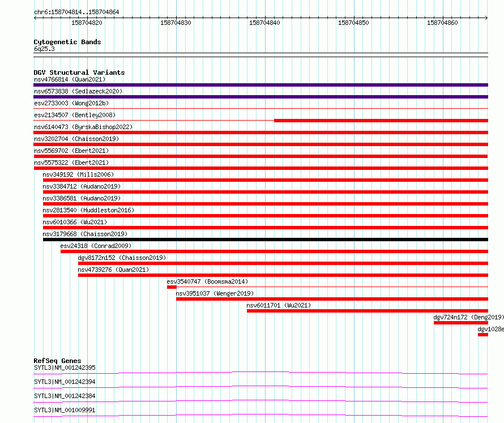This screenshot has height=423, width=504.
Task: Click esv2733003 (Wong2012b) label
Action: click(x=71, y=103)
